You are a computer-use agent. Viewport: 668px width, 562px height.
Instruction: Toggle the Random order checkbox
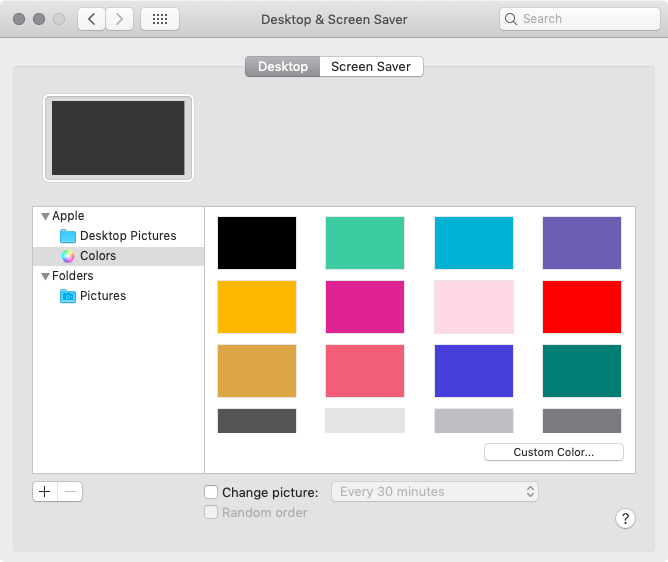coord(211,512)
